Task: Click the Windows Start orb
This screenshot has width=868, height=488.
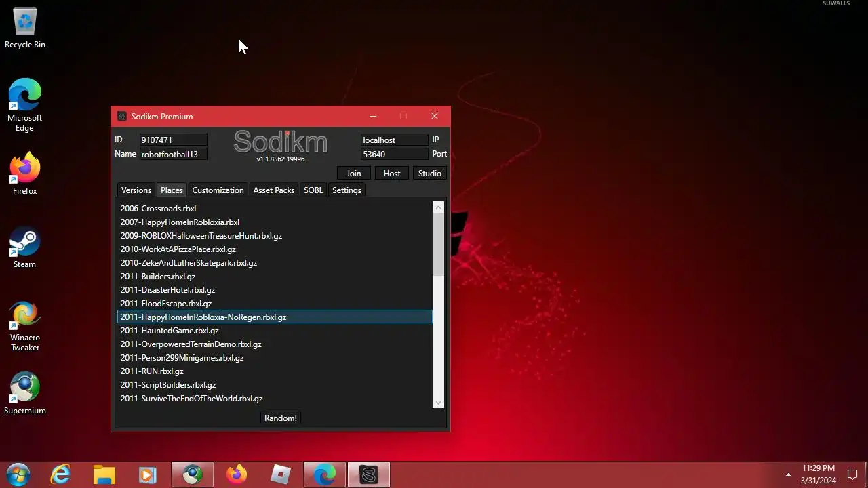Action: [x=18, y=474]
